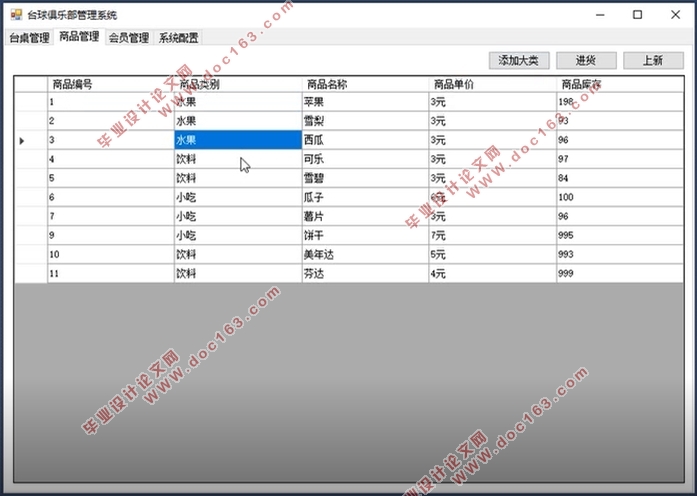Go to the 系统配置 tab

pos(179,38)
